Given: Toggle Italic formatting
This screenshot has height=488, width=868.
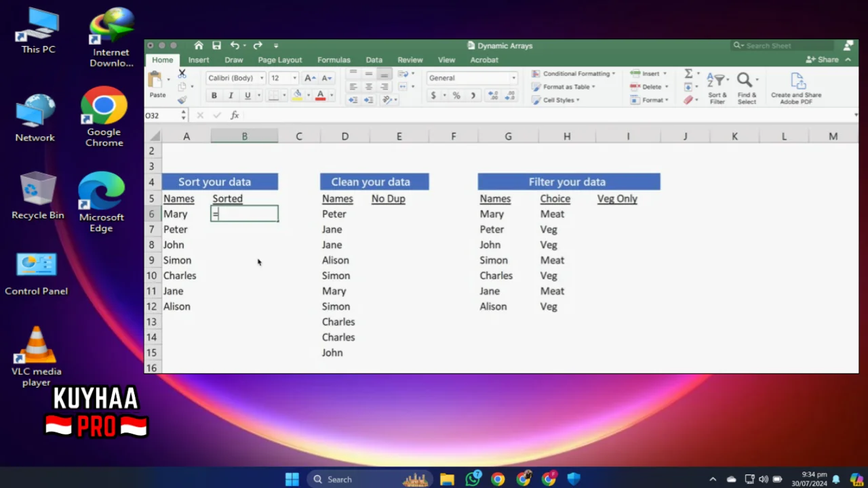Looking at the screenshot, I should click(231, 96).
